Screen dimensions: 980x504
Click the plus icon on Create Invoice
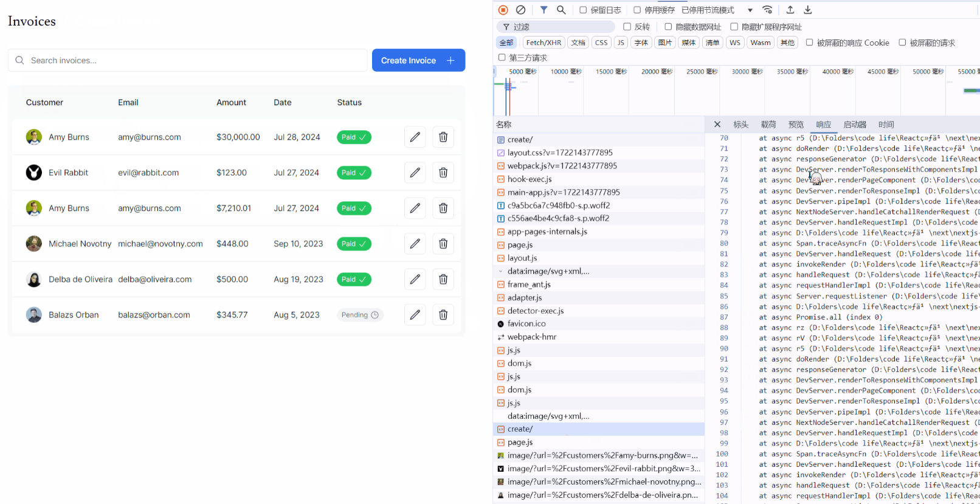450,60
